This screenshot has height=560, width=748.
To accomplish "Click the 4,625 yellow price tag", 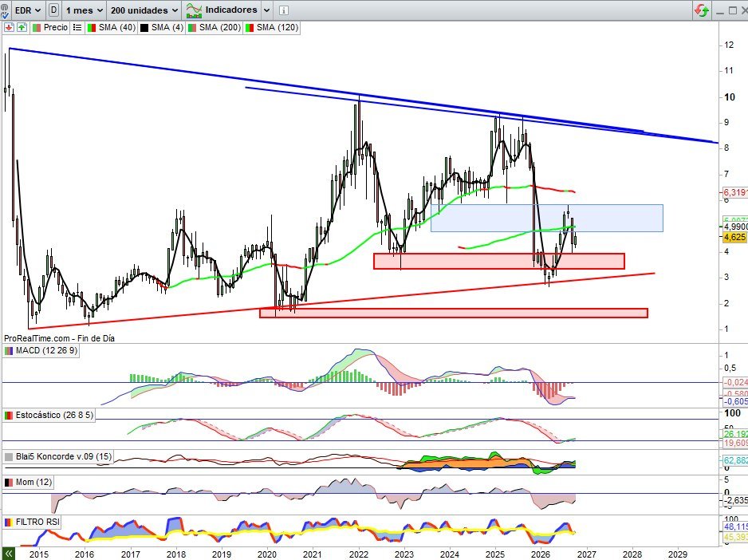I will click(x=734, y=237).
